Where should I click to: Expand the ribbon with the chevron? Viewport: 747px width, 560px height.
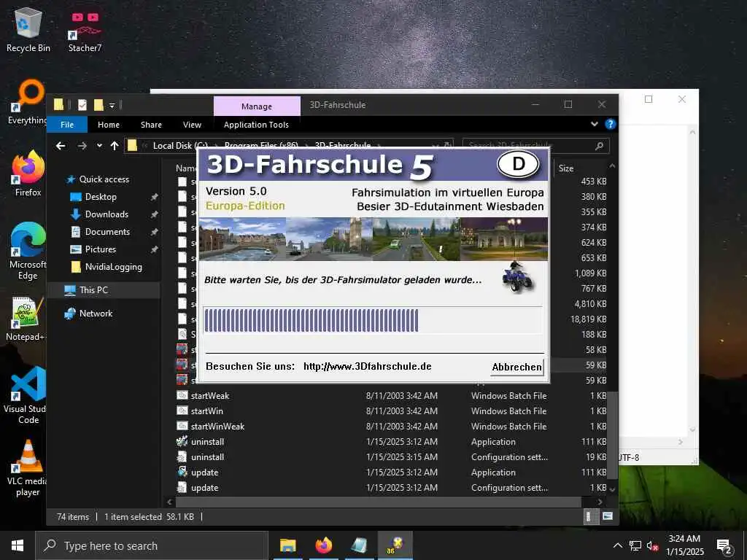[x=594, y=124]
